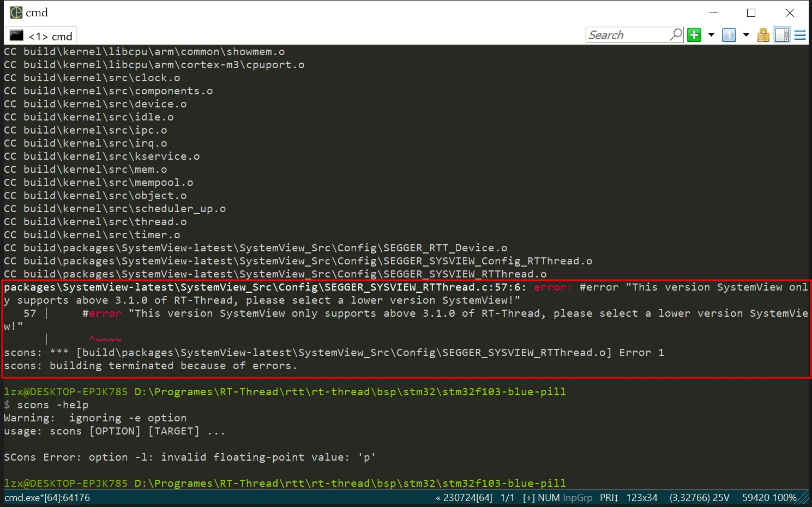Click the 'cortex-m3\cpuport.o' build line
812x507 pixels.
[x=154, y=65]
